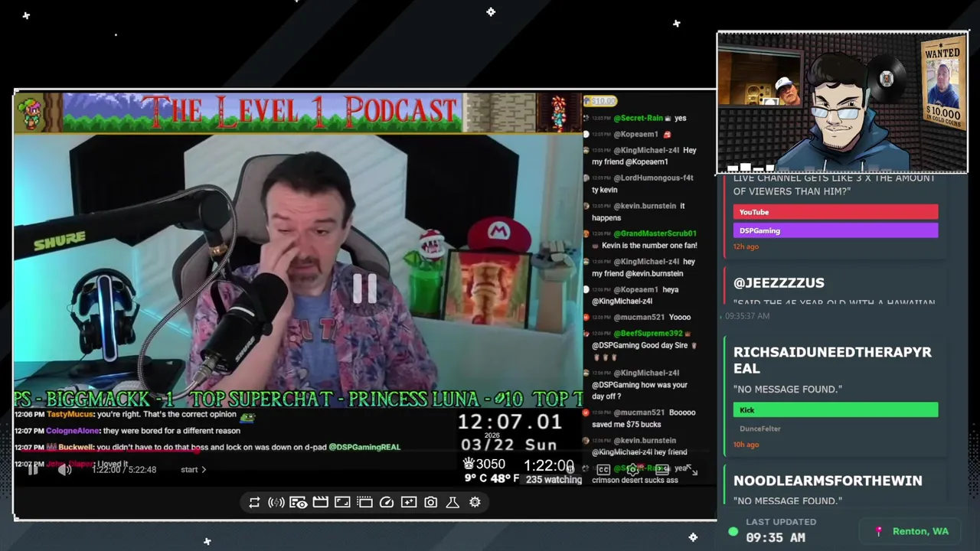The image size is (980, 551).
Task: Click the 9° C 48° F temperature
Action: [x=493, y=479]
